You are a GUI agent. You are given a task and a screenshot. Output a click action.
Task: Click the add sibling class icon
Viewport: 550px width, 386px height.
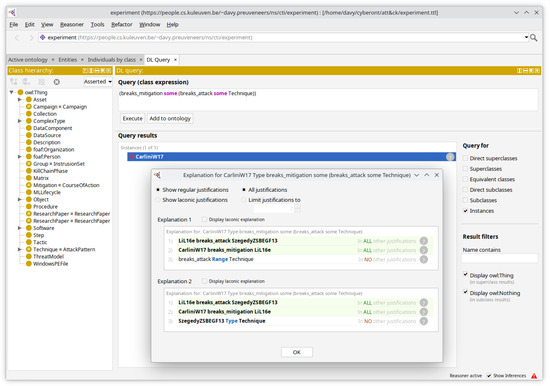point(26,82)
